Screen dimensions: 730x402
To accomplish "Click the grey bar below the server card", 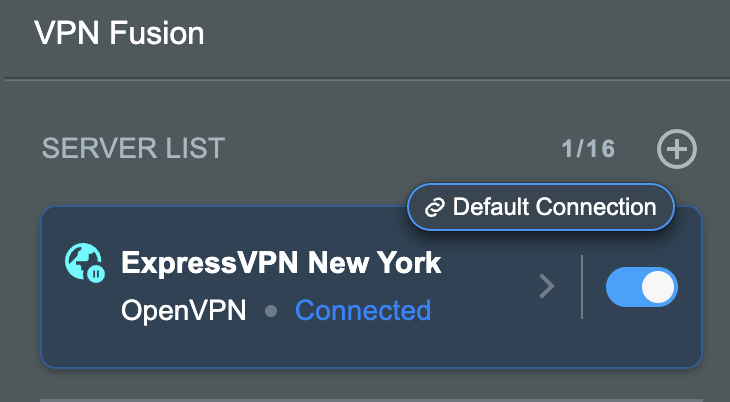I will pyautogui.click(x=371, y=400).
